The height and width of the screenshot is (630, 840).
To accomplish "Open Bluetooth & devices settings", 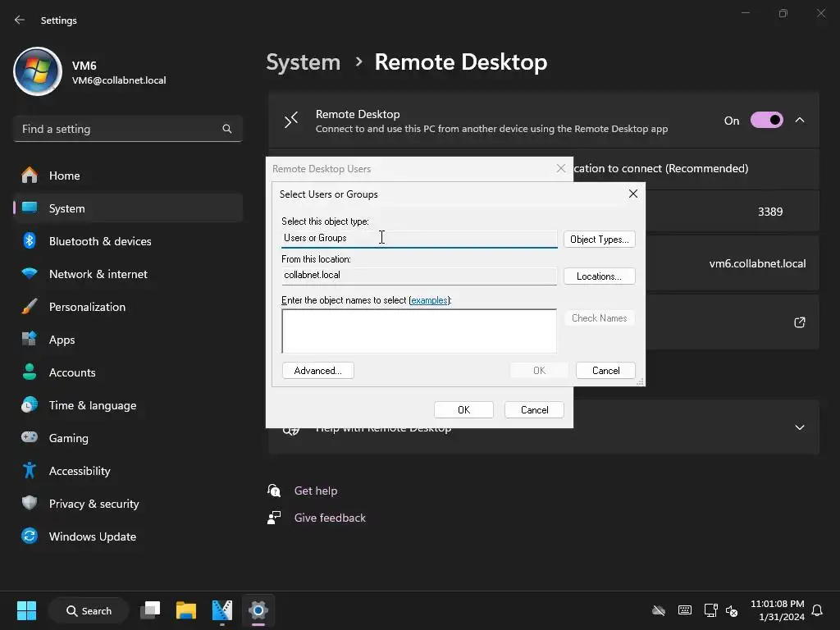I will (x=127, y=241).
